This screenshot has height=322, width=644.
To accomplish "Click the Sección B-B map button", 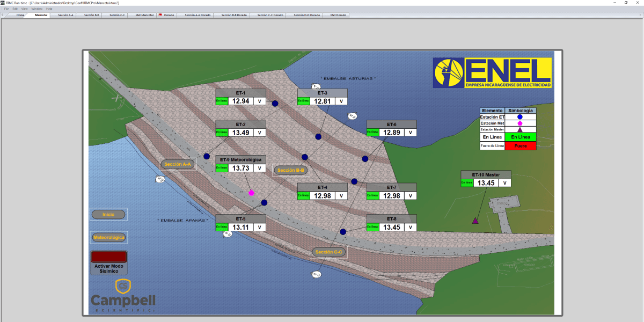I will (291, 170).
